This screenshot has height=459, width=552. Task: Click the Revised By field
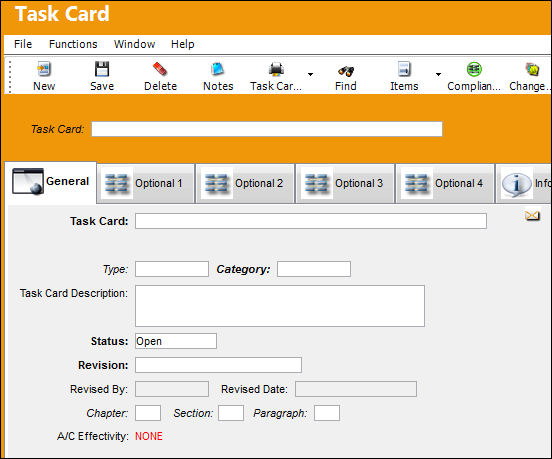[172, 389]
